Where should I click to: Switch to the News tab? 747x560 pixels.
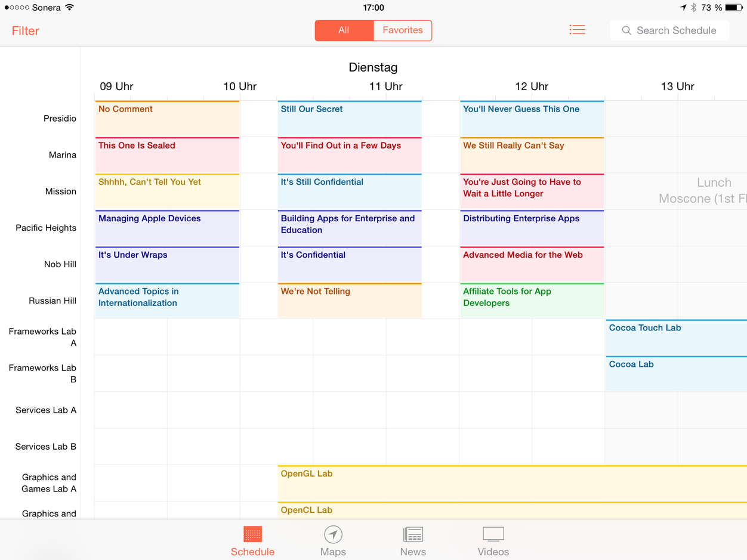click(413, 542)
